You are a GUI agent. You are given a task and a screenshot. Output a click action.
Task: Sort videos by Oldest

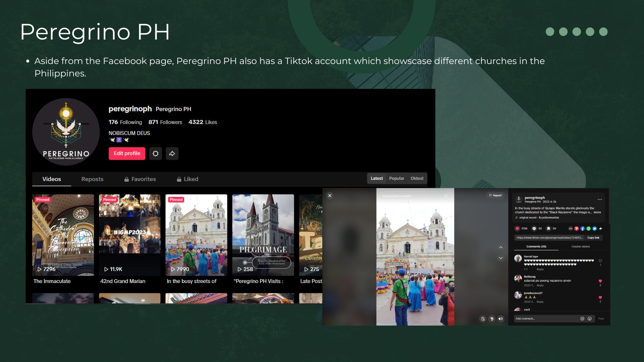coord(417,178)
